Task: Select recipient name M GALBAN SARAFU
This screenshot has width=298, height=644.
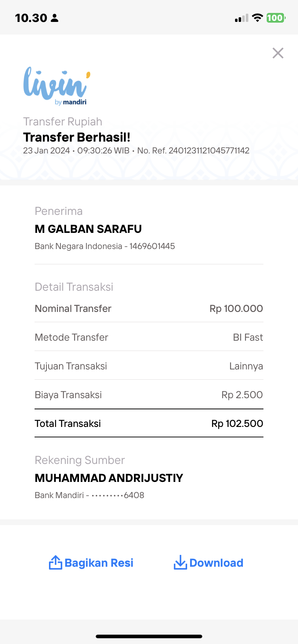Action: point(88,229)
